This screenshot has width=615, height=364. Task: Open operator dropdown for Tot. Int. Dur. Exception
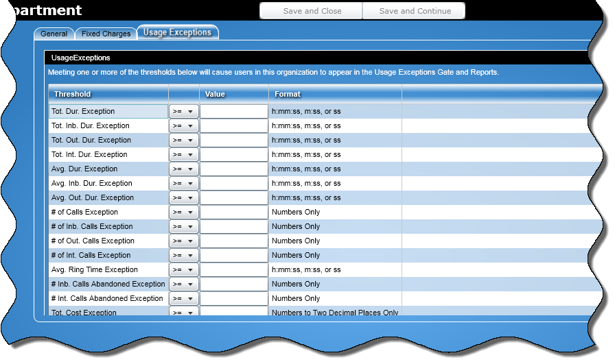pyautogui.click(x=183, y=155)
